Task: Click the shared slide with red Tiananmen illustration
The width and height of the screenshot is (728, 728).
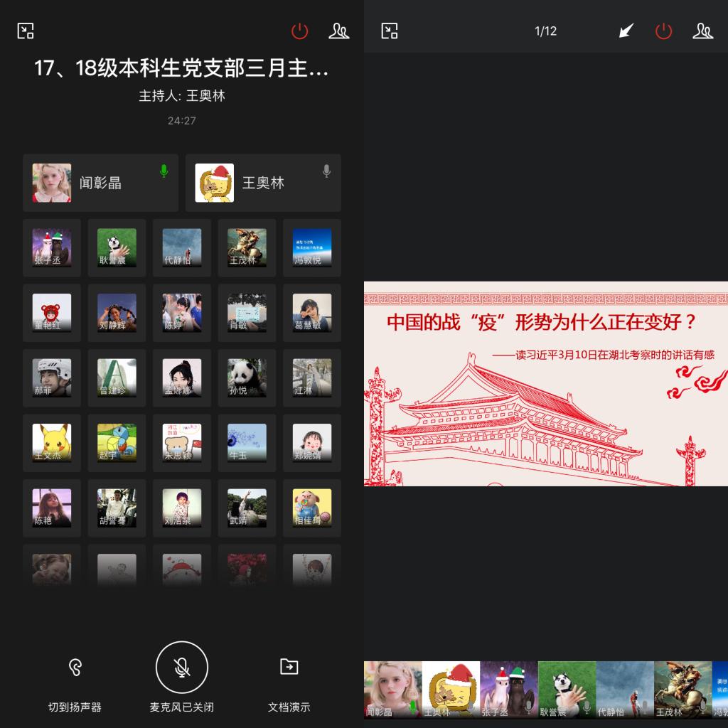Action: (546, 384)
